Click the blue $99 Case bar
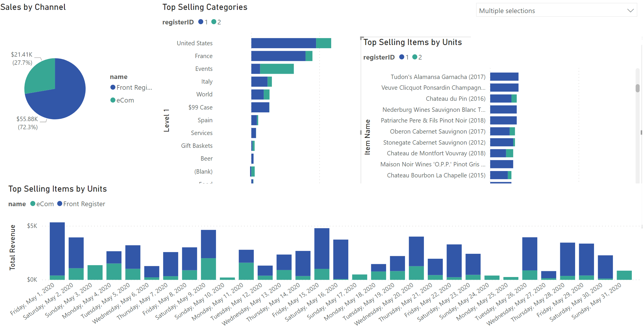Image resolution: width=644 pixels, height=329 pixels. [x=260, y=107]
